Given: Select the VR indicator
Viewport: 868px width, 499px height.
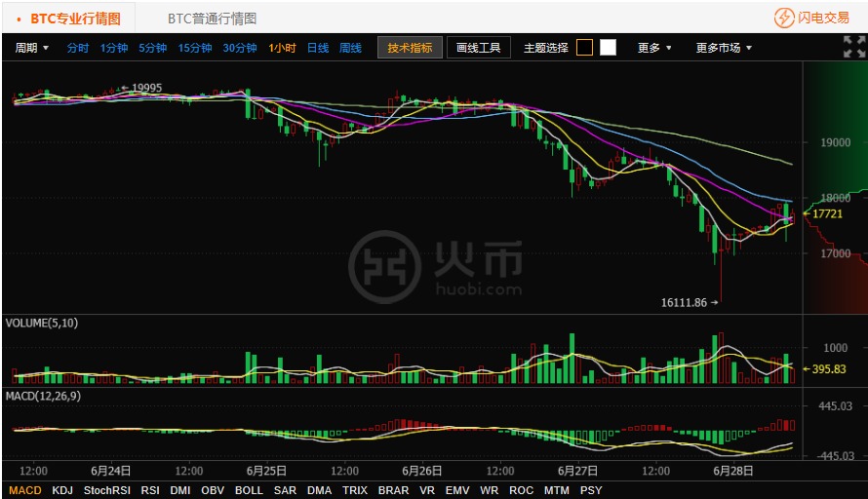Looking at the screenshot, I should point(427,490).
